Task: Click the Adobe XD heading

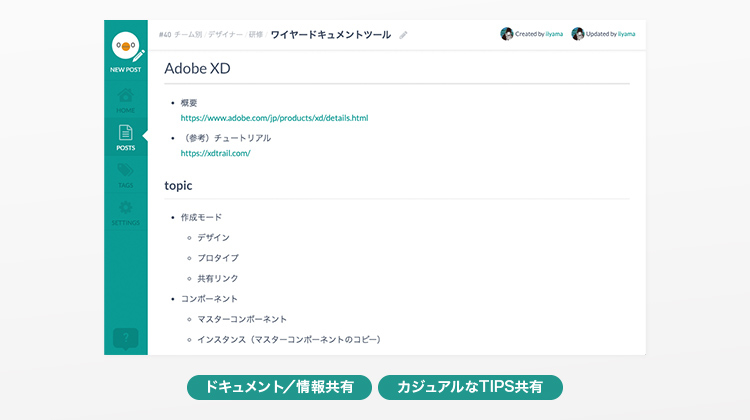Action: coord(197,68)
